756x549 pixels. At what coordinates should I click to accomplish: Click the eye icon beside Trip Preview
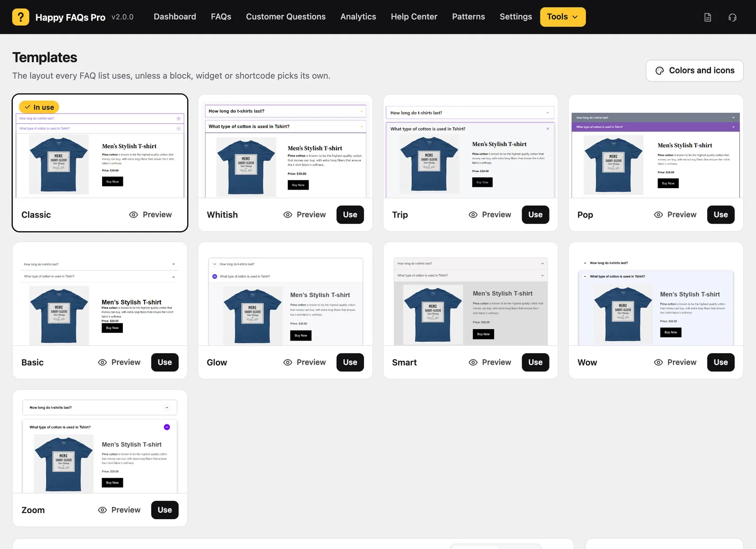click(473, 215)
